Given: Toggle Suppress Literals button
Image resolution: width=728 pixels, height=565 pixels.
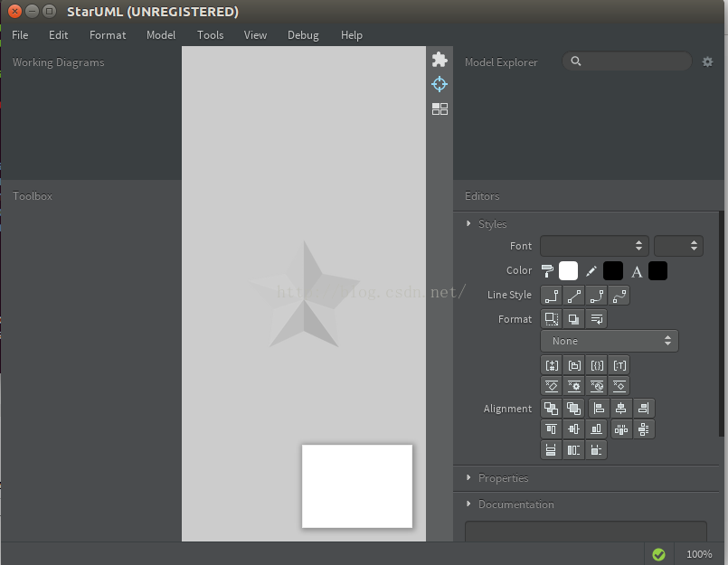Looking at the screenshot, I should pyautogui.click(x=619, y=386).
